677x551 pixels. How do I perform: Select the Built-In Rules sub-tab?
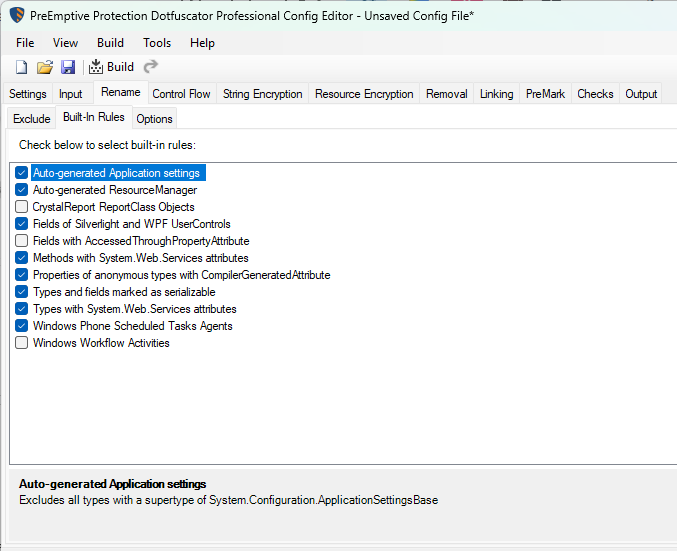point(94,117)
